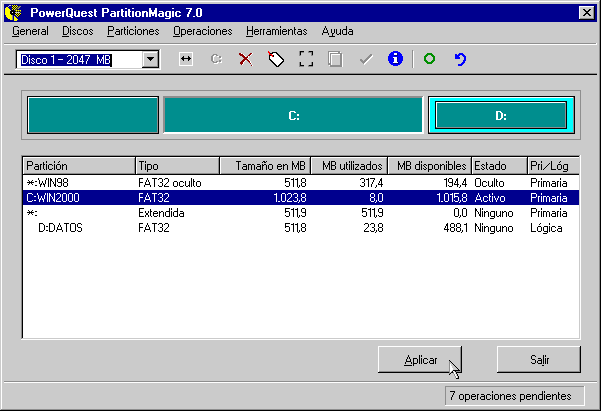Click the 1.023,8 size value
Viewport: 601px width, 411px height.
pyautogui.click(x=290, y=198)
